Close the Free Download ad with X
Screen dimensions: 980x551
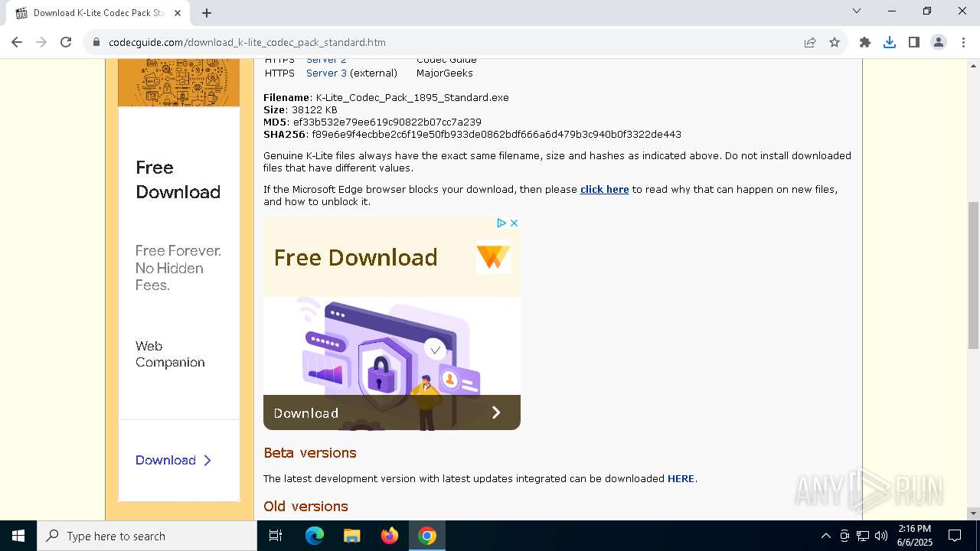[514, 223]
